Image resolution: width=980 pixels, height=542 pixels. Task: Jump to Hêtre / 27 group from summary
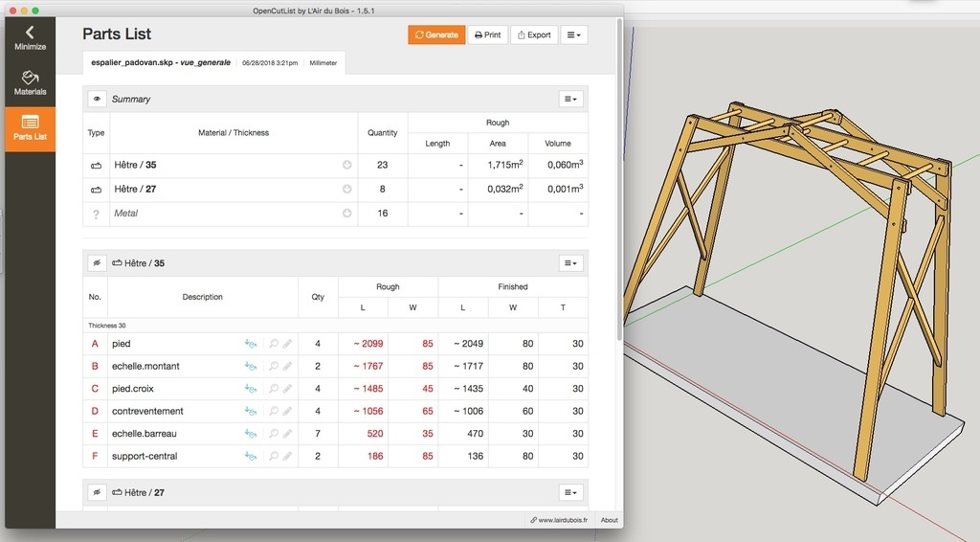click(346, 189)
